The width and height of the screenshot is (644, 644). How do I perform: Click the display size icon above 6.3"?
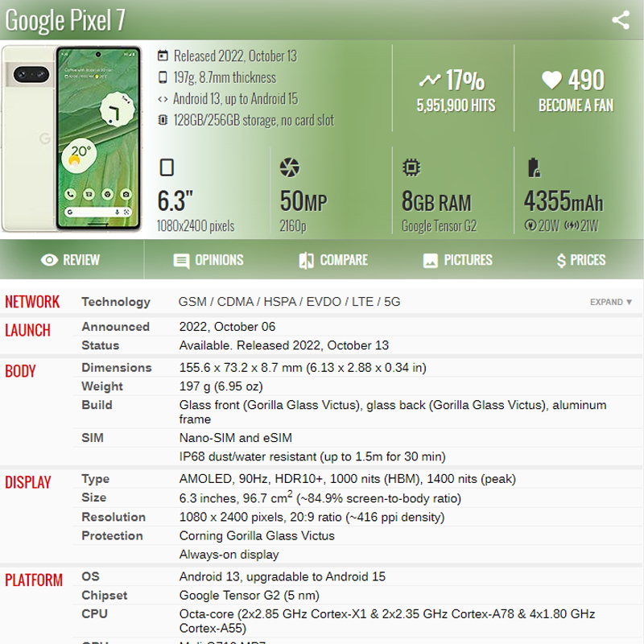tap(167, 167)
